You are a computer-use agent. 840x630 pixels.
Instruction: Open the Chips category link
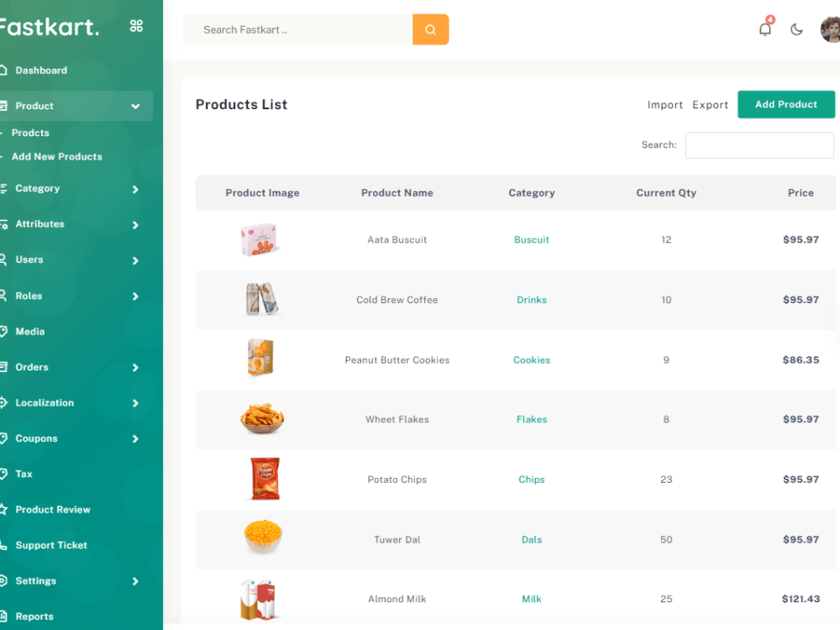pos(532,480)
